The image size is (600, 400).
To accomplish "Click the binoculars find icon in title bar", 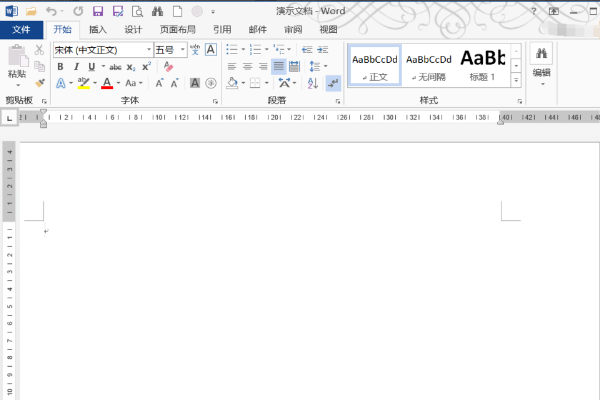I will [157, 11].
